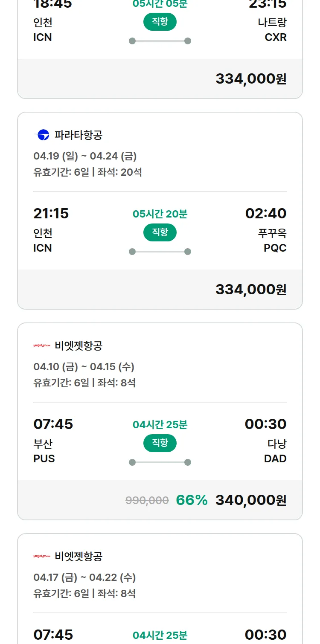Screen dimensions: 320x644
Task: Select the discounted 340,000원 fare
Action: [251, 500]
